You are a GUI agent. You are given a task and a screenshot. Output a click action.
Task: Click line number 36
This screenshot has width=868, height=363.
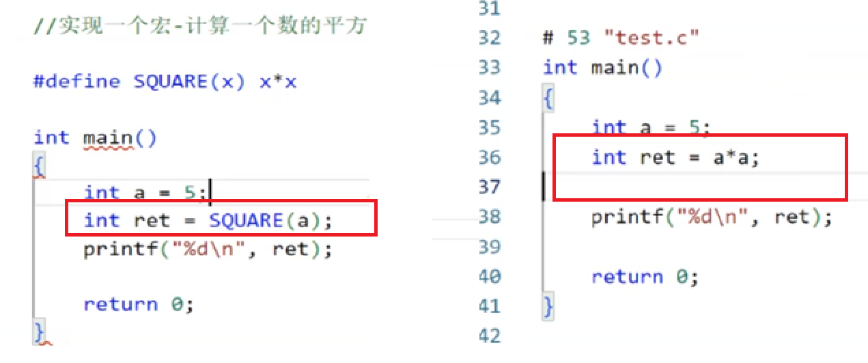click(x=489, y=157)
